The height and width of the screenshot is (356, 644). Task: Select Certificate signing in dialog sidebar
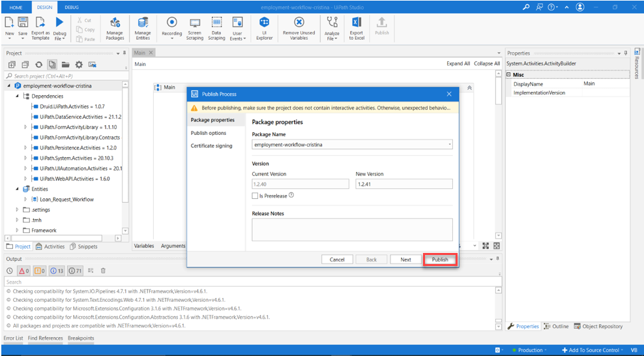point(212,146)
